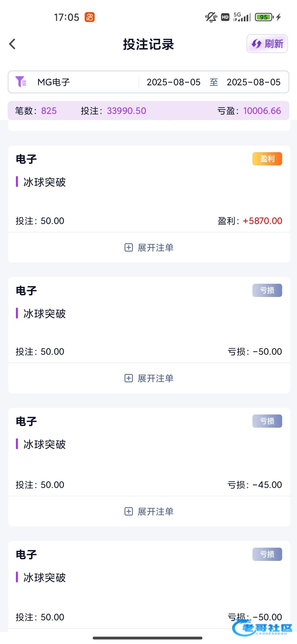Select the start date 2025-08-05
297x644 pixels.
[x=174, y=82]
